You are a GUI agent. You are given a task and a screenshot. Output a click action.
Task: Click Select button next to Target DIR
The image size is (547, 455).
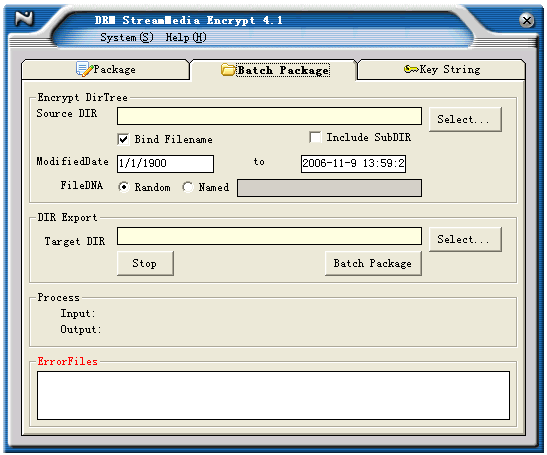coord(465,239)
